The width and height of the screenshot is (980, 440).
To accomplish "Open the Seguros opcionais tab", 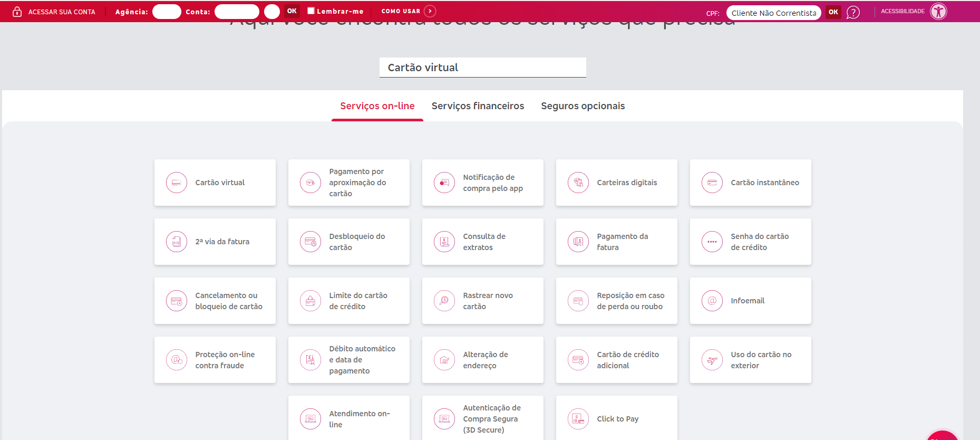I will [583, 106].
